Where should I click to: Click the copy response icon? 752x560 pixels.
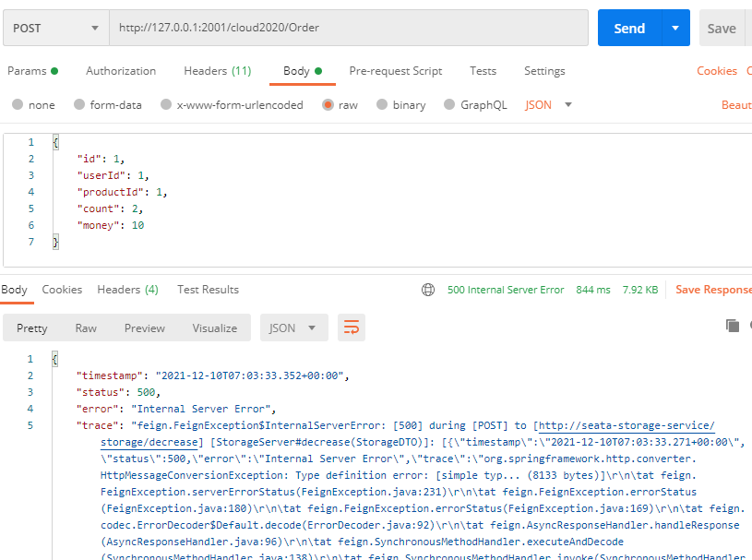733,326
